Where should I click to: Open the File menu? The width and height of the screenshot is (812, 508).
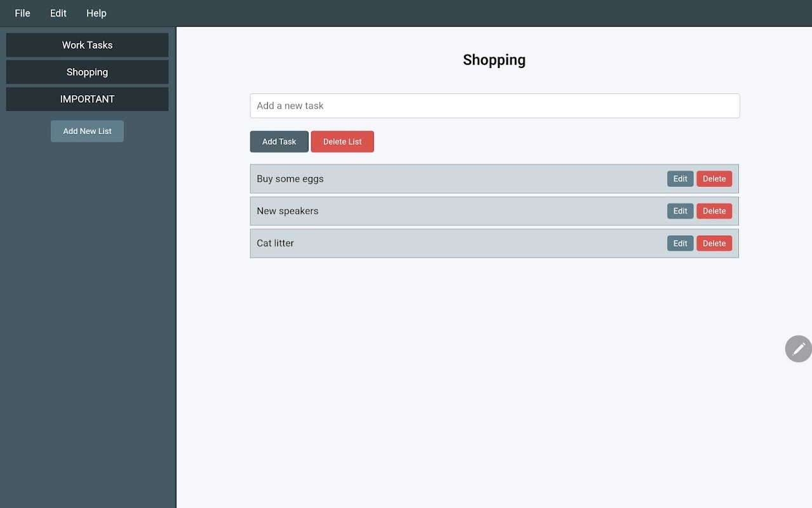click(x=22, y=13)
